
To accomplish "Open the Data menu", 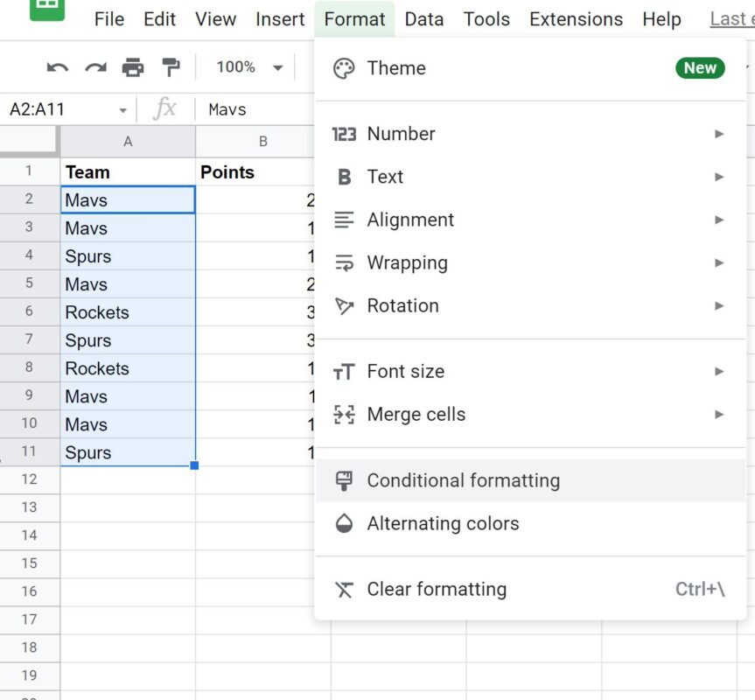I will [424, 19].
